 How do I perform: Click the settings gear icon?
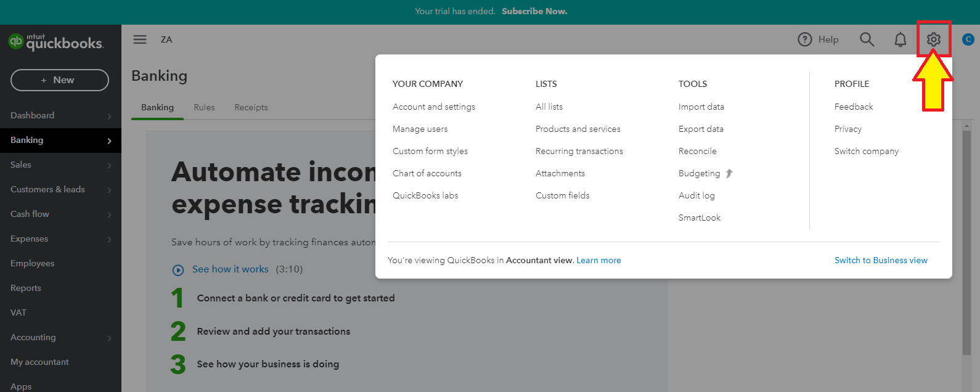(x=933, y=39)
